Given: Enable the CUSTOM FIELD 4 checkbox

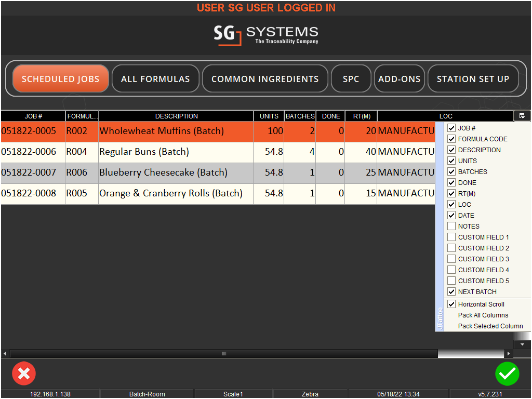Looking at the screenshot, I should coord(451,270).
